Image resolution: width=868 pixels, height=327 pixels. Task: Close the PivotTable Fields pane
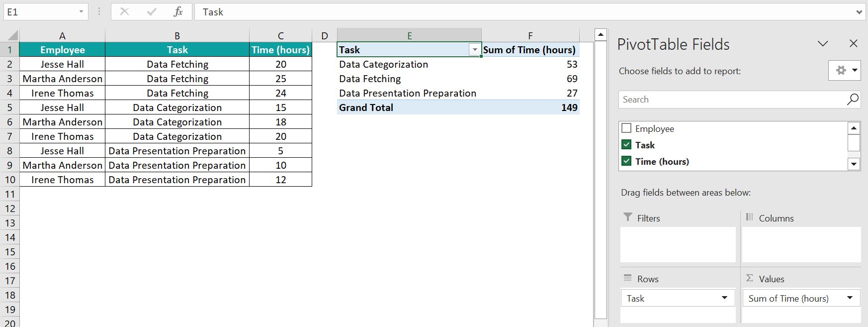(x=854, y=44)
